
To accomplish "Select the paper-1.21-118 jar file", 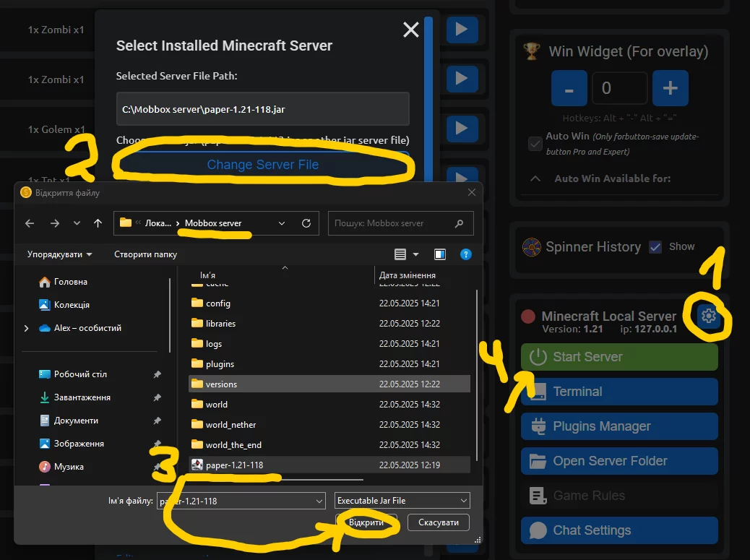I will (x=329, y=465).
